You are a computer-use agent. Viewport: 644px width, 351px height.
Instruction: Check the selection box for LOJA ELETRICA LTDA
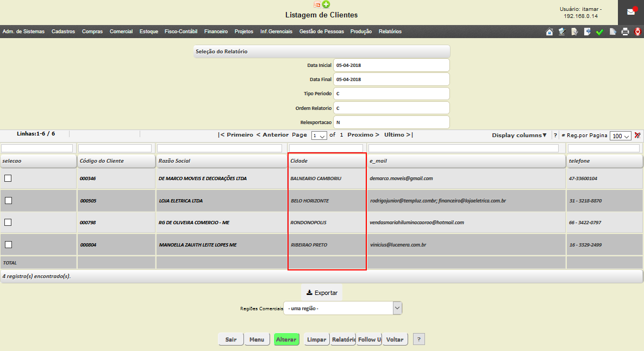click(8, 200)
